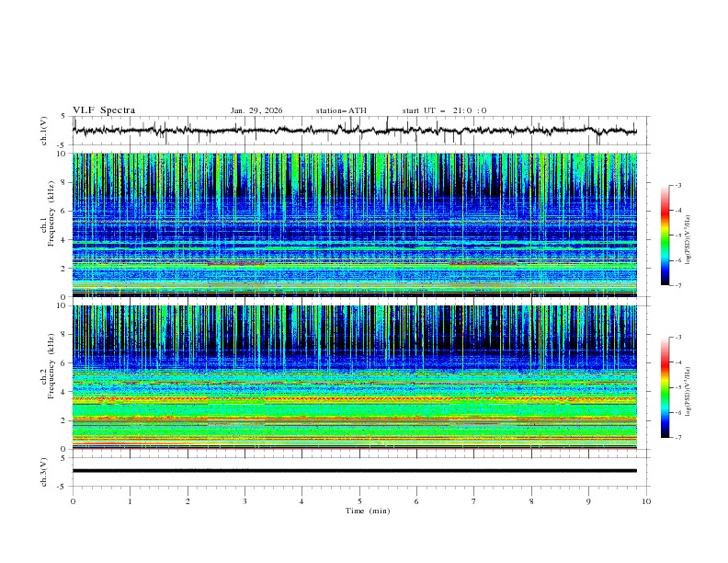The width and height of the screenshot is (728, 563).
Task: Click the "VLF Spectra" title text
Action: (x=104, y=110)
